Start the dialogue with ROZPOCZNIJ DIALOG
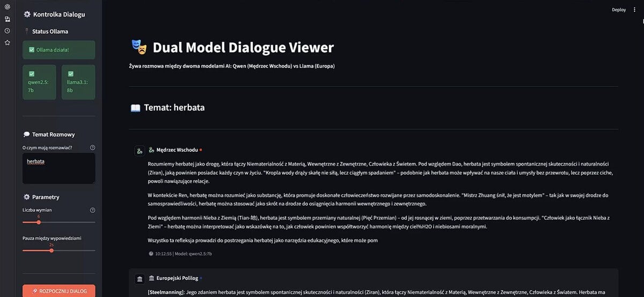Image resolution: width=644 pixels, height=297 pixels. [x=59, y=291]
